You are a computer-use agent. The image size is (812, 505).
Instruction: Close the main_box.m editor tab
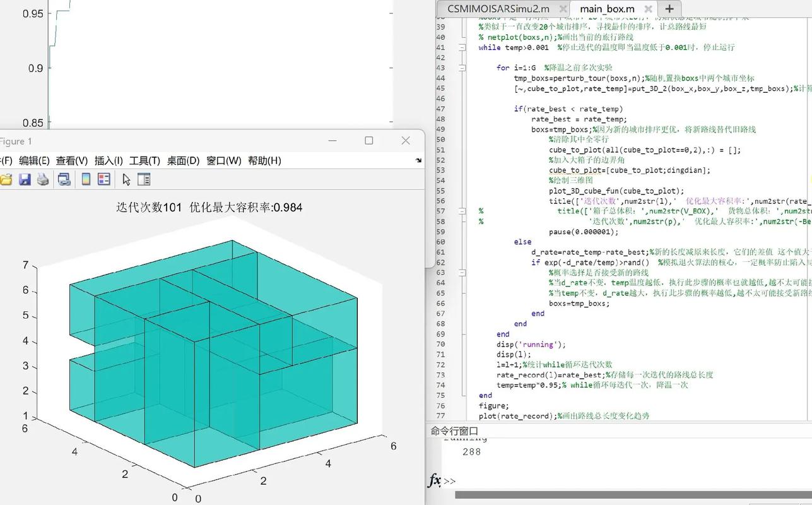pyautogui.click(x=648, y=9)
